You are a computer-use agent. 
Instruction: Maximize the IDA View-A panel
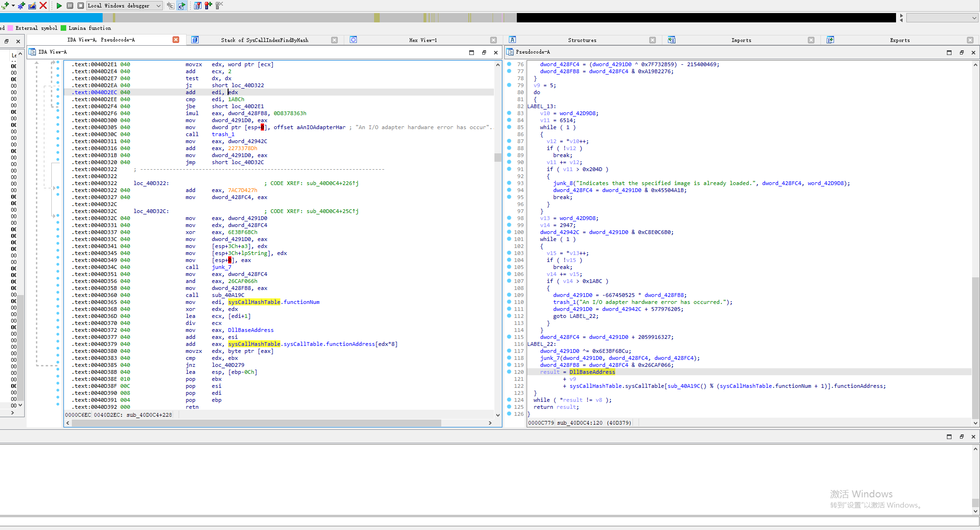[x=472, y=53]
